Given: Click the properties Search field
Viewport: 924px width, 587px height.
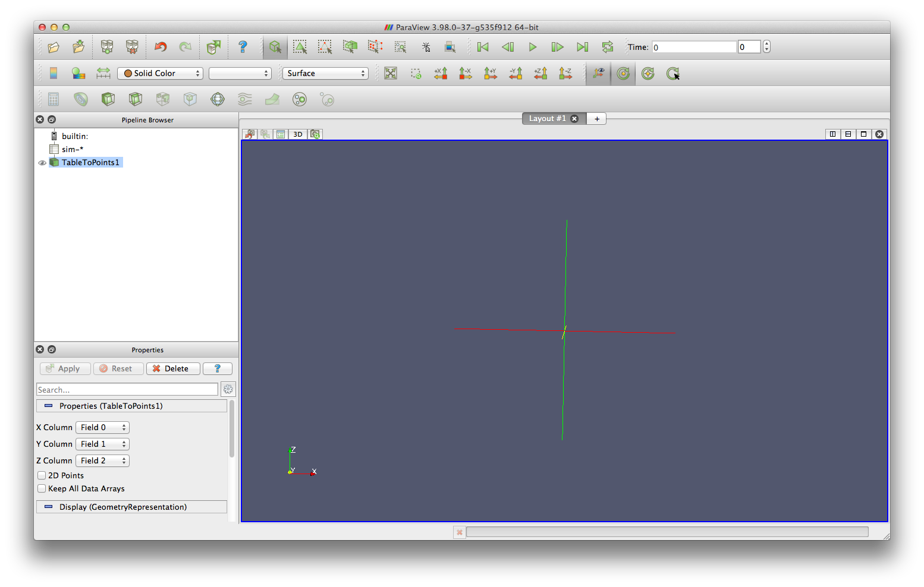Looking at the screenshot, I should coord(127,390).
